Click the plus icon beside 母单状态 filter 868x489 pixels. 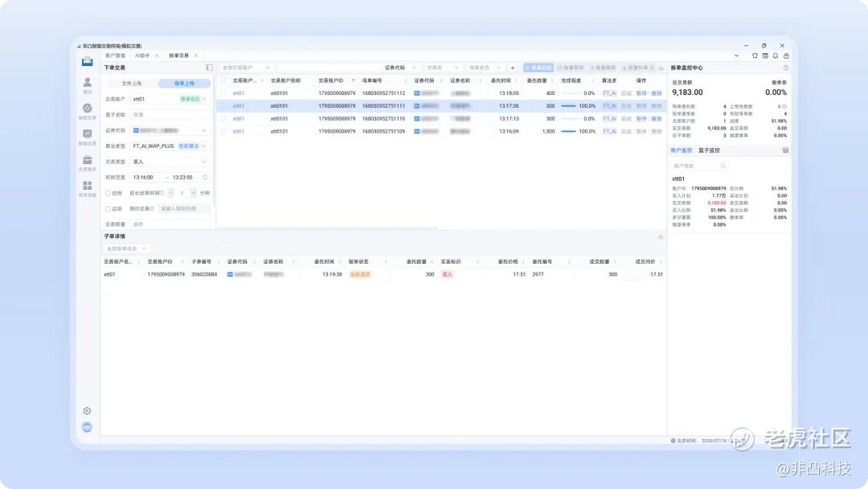click(513, 68)
